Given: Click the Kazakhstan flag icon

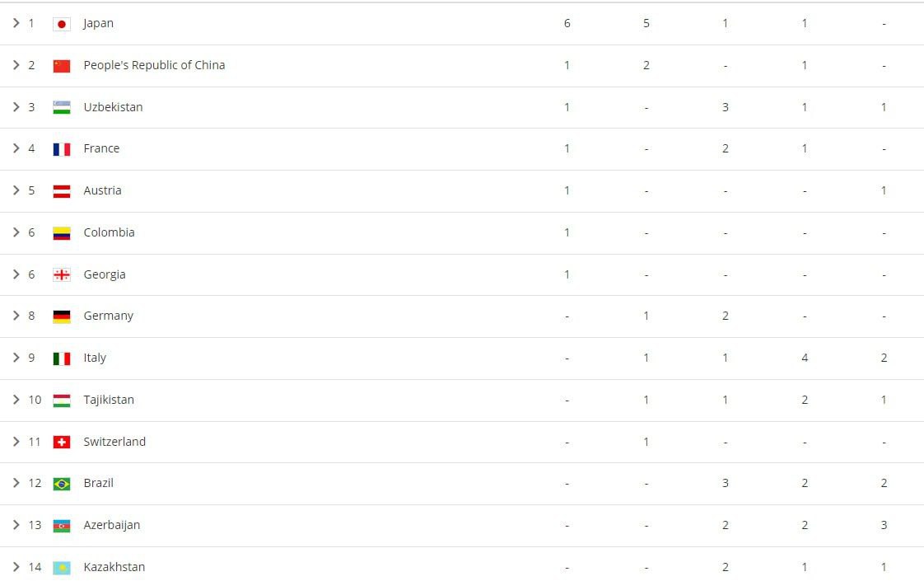Looking at the screenshot, I should (x=61, y=567).
